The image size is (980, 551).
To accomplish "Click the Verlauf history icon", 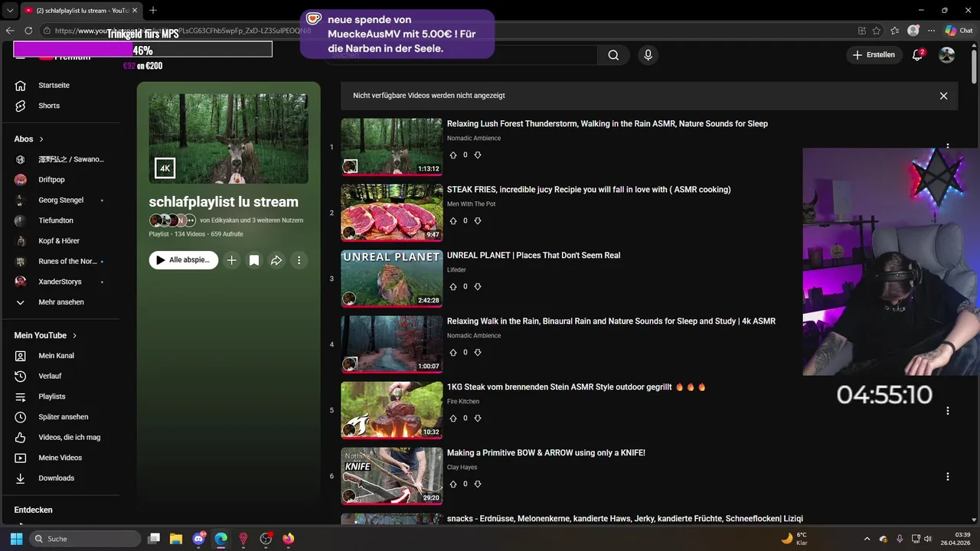I will (21, 376).
